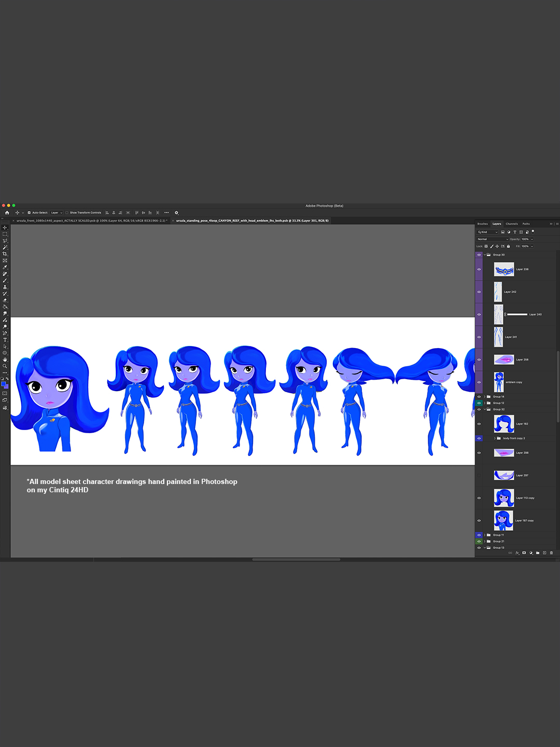Show hidden Layer 297 via visibility box
560x747 pixels.
point(479,475)
